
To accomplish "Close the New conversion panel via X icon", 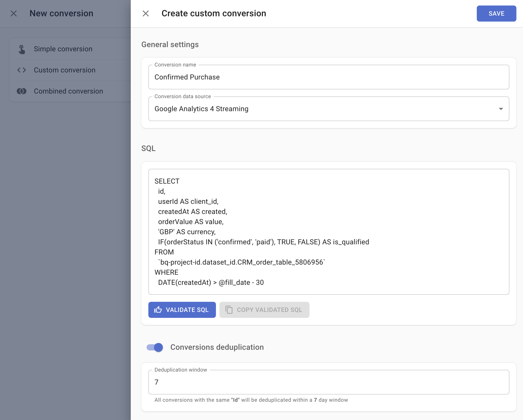I will pos(13,14).
